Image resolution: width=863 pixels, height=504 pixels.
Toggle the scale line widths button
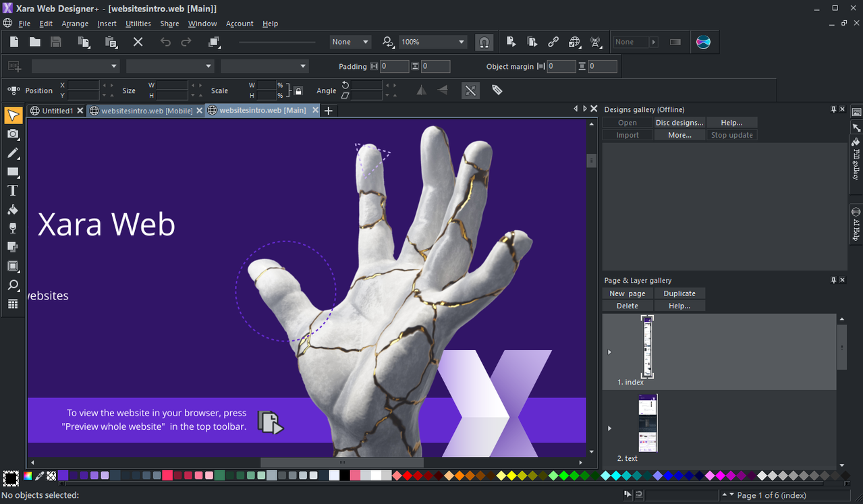point(471,90)
